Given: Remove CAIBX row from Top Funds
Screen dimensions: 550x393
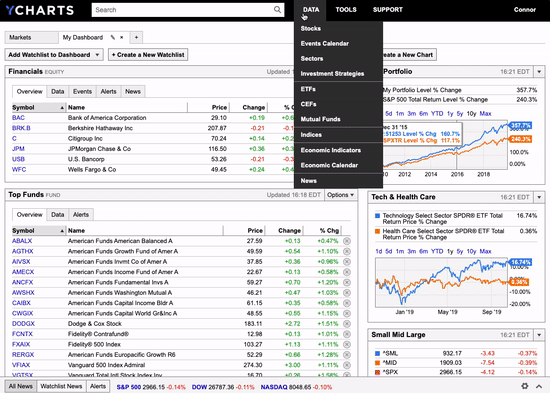Looking at the screenshot, I should [347, 303].
